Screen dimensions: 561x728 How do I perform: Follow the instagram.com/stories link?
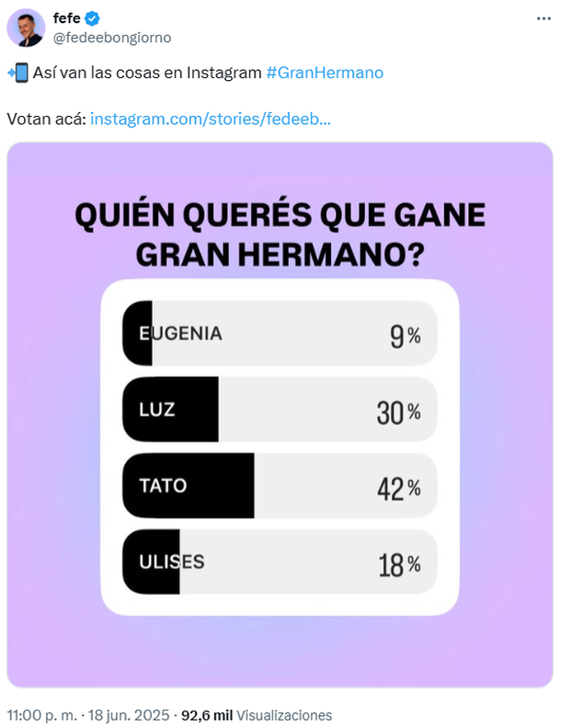[211, 119]
